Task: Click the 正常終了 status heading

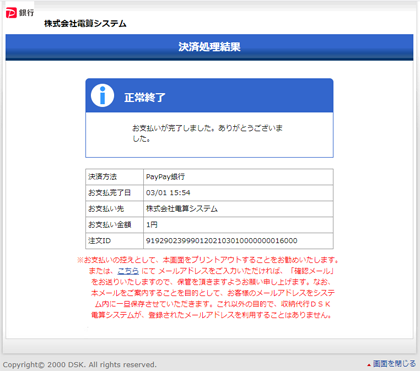Action: 145,98
